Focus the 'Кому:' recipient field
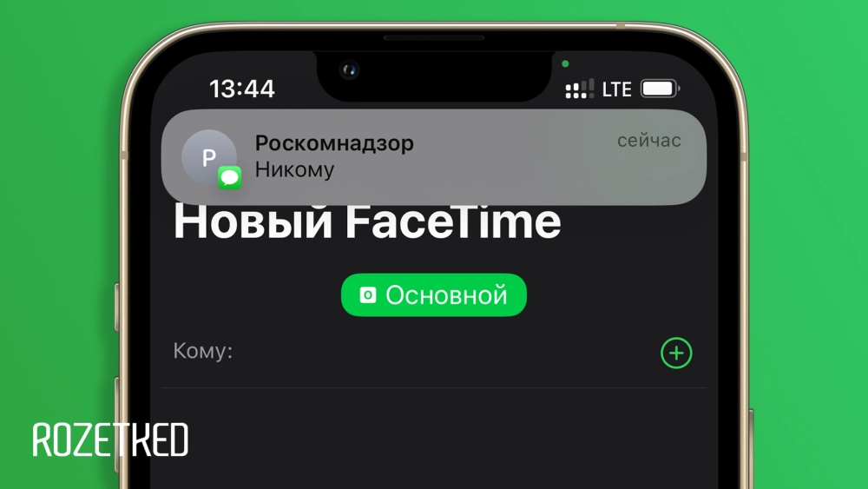Viewport: 868px width, 489px height. (x=433, y=353)
